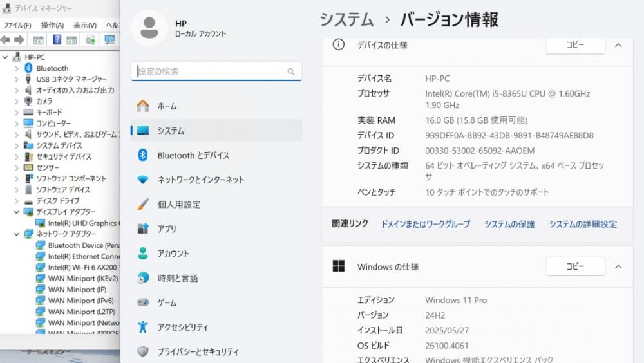Expand the キーボード tree node
The image size is (644, 363).
17,113
